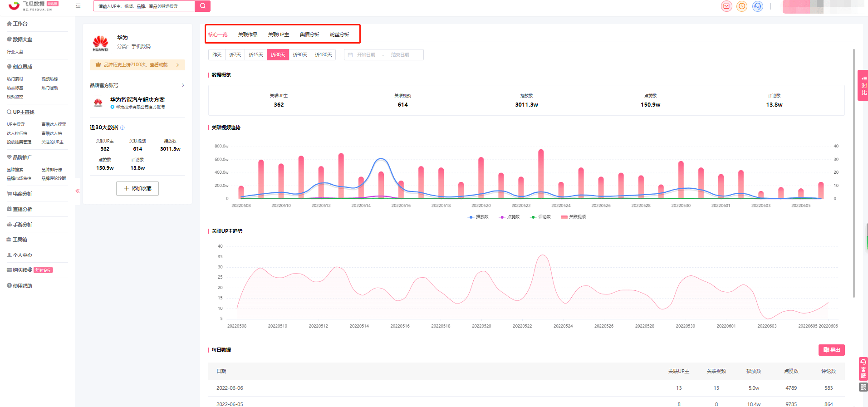Open the 直播达人搜索 sidebar link

(54, 124)
